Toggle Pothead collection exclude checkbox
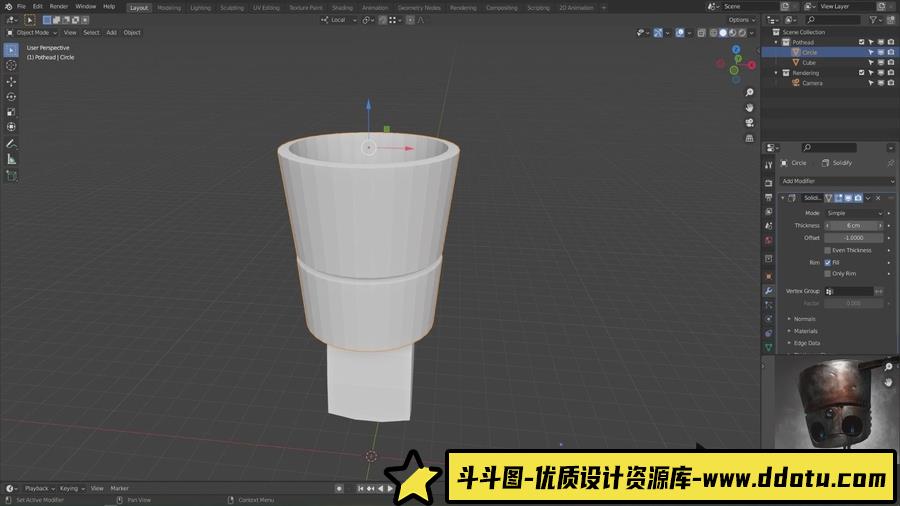Screen dimensions: 900x506 point(862,42)
